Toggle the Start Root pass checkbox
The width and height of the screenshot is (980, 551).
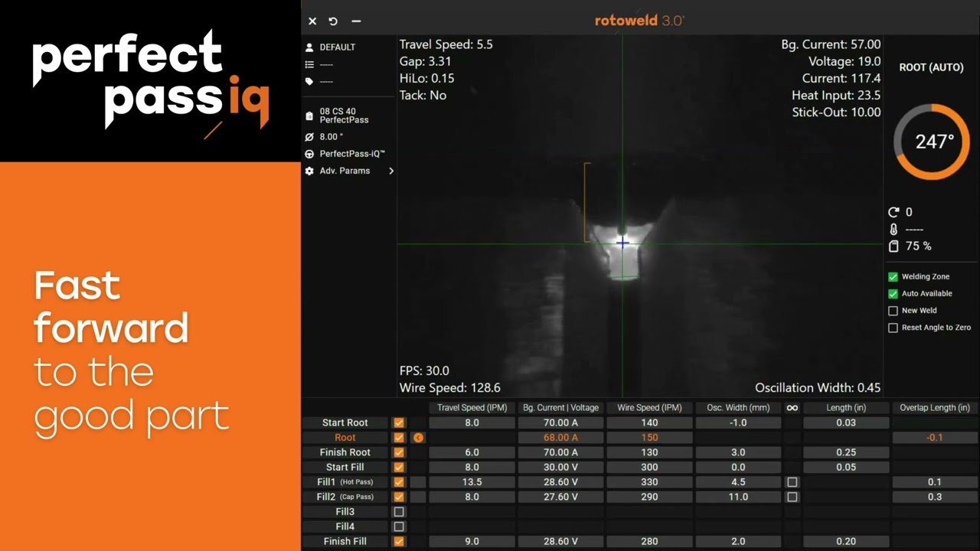click(399, 422)
